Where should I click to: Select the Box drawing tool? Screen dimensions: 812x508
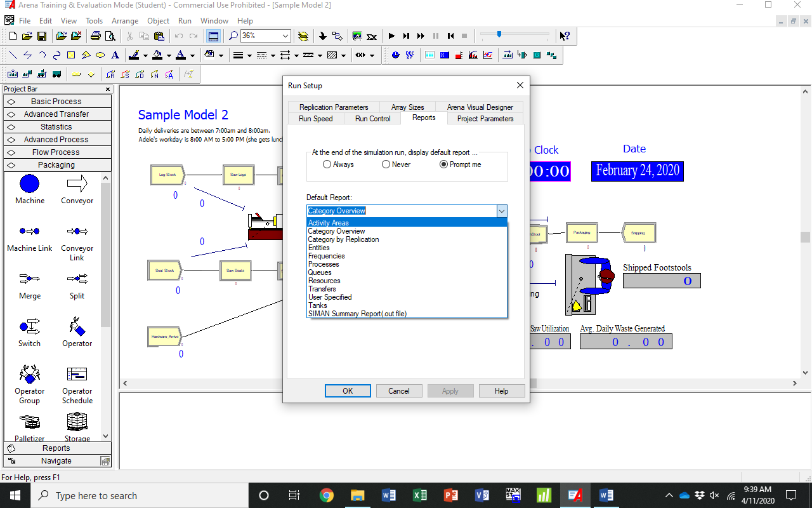tap(71, 55)
